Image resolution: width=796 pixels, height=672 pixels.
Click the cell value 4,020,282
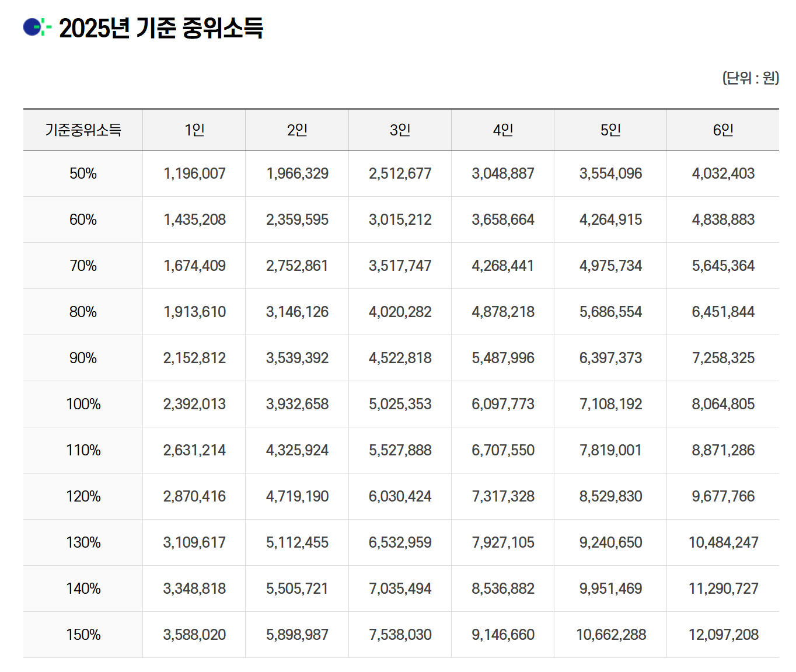(400, 312)
